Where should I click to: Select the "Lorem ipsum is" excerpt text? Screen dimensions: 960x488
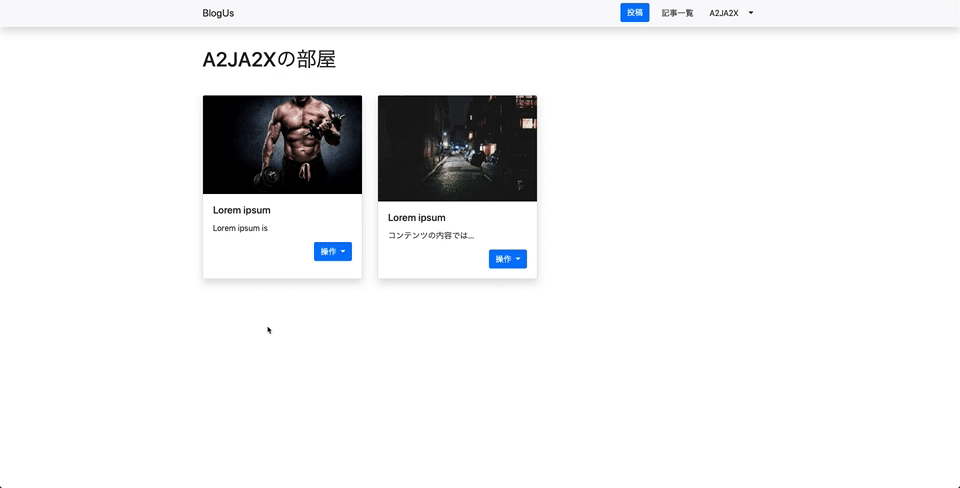point(240,228)
